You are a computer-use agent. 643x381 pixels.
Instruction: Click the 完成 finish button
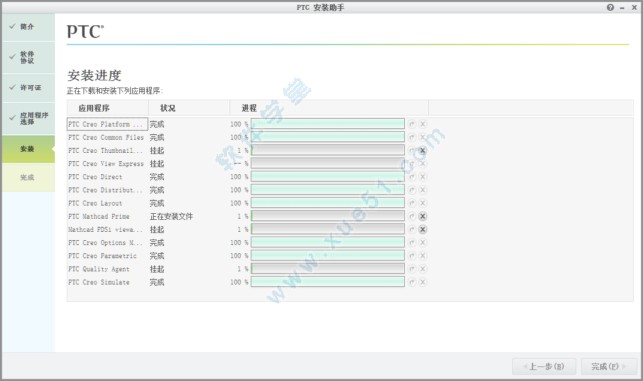pos(609,366)
